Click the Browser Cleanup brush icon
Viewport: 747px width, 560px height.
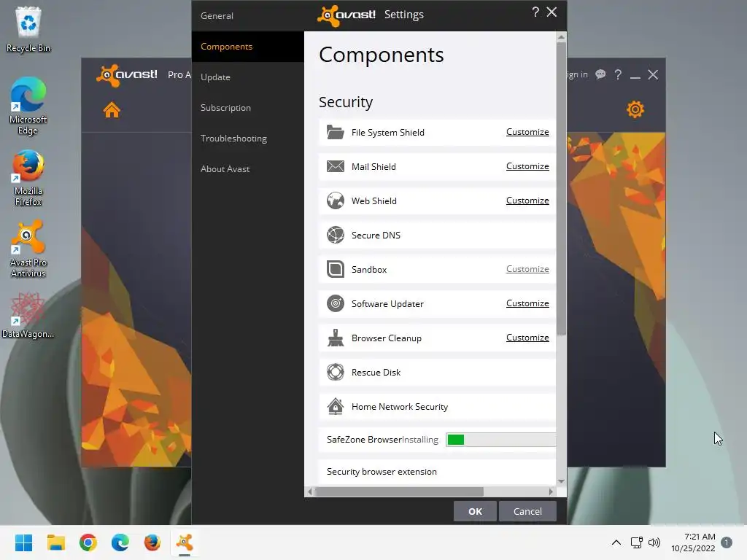[x=336, y=338]
